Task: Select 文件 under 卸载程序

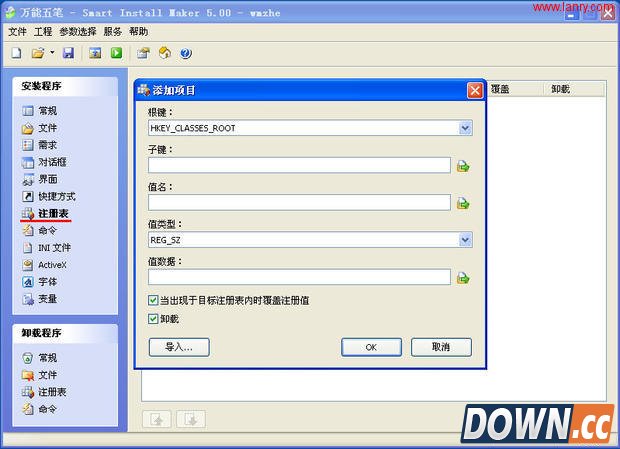Action: [40, 375]
